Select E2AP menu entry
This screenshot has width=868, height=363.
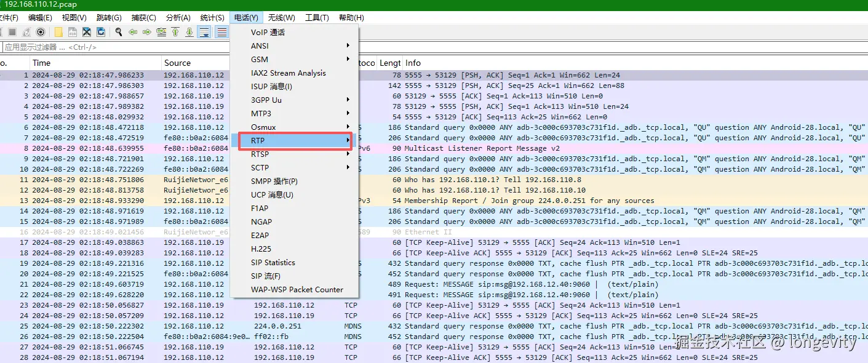[294, 235]
